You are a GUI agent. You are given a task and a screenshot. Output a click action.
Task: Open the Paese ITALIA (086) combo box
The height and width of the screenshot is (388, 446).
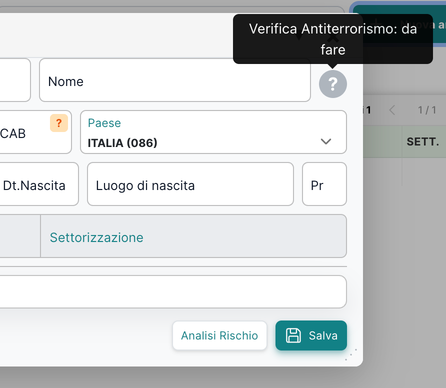tap(213, 132)
